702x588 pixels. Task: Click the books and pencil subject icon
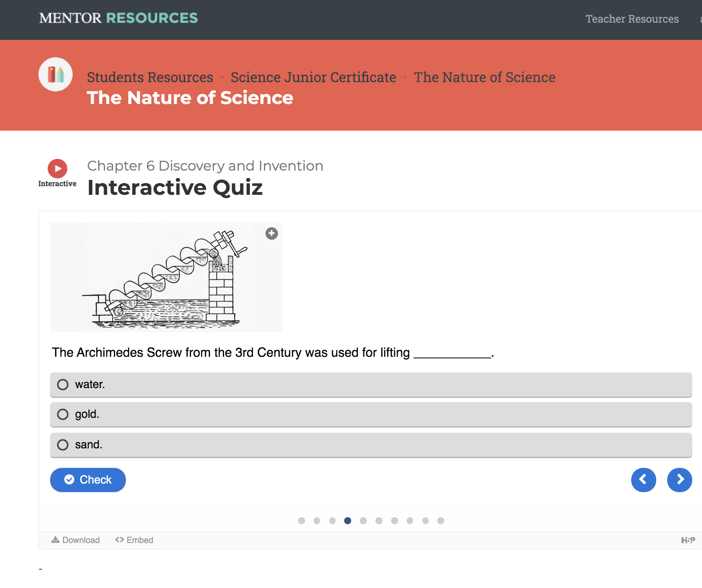click(56, 74)
